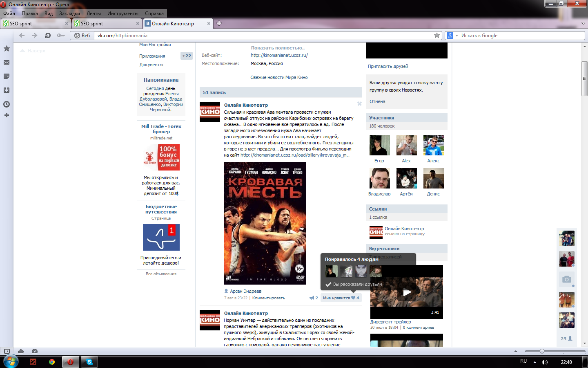Image resolution: width=588 pixels, height=368 pixels.
Task: Bookmark this page with the address bar star
Action: tap(437, 36)
